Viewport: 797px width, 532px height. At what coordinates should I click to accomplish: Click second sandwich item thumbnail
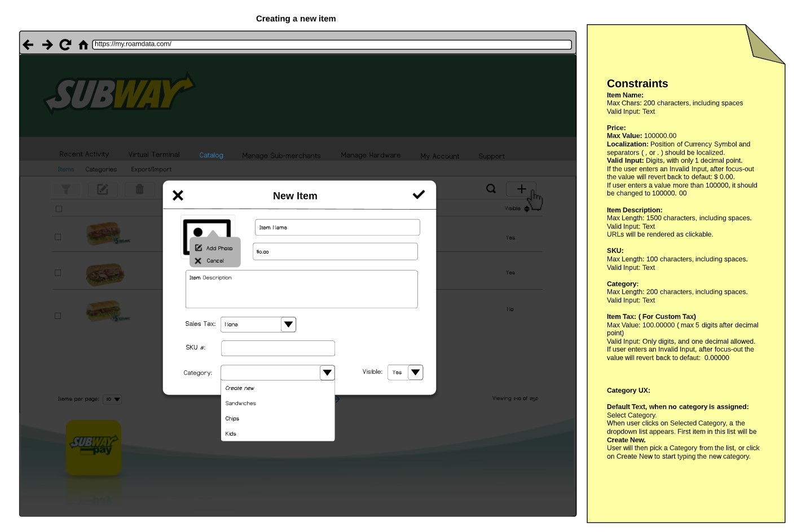[105, 274]
